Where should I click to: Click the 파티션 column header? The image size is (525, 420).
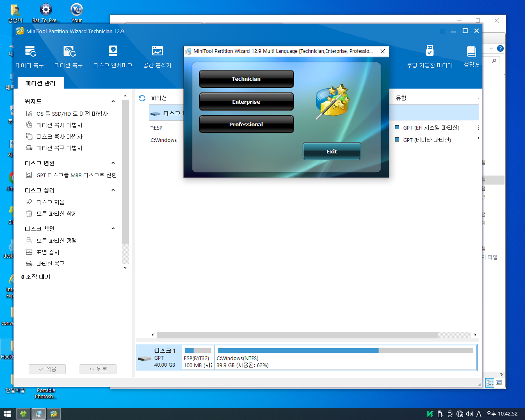(x=159, y=98)
